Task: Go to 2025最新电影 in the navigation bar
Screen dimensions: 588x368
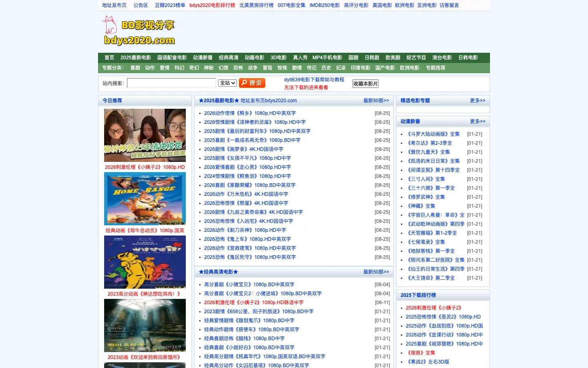Action: point(136,58)
